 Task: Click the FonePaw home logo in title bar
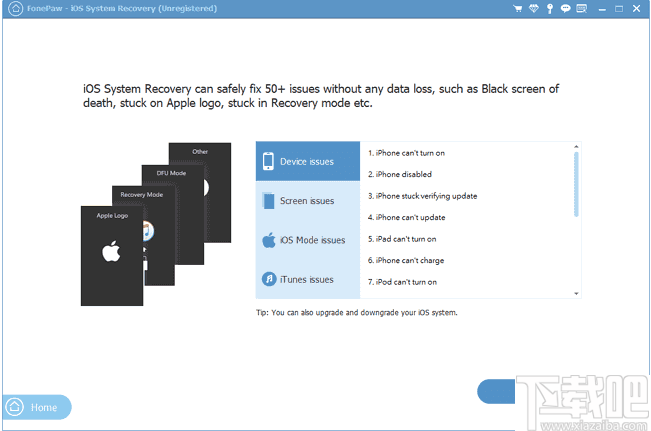coord(15,8)
